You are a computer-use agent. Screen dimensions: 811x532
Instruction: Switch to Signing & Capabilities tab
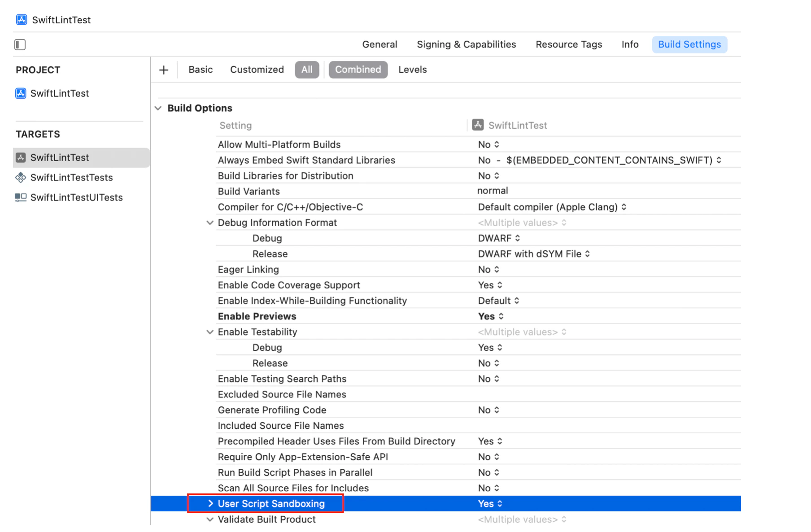coord(466,44)
